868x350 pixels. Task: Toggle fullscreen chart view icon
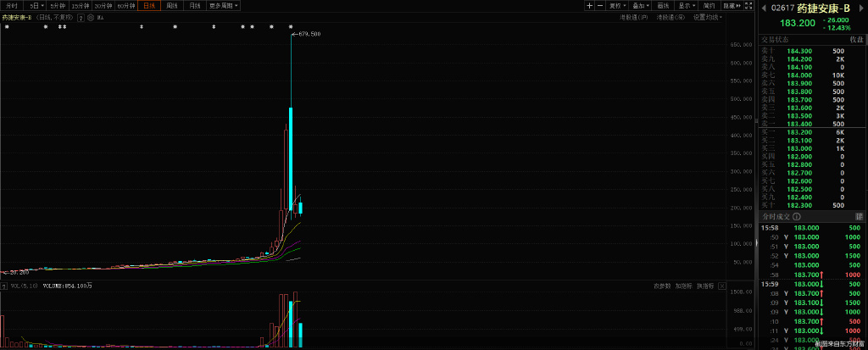pos(749,6)
